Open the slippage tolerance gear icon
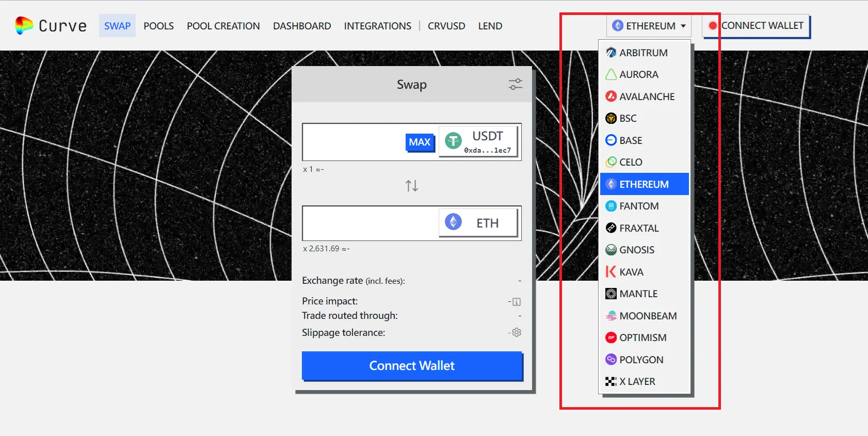This screenshot has width=868, height=436. click(517, 332)
